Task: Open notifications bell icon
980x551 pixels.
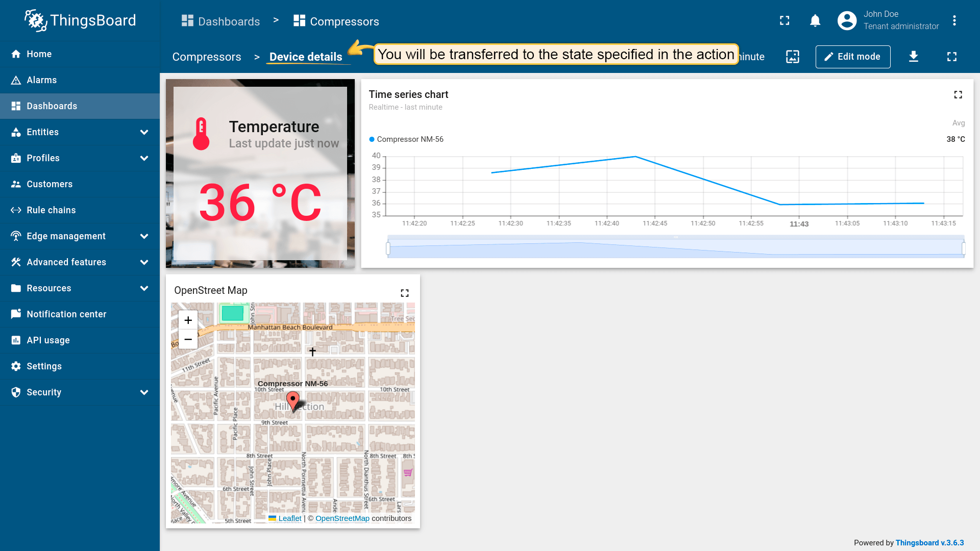Action: 815,21
